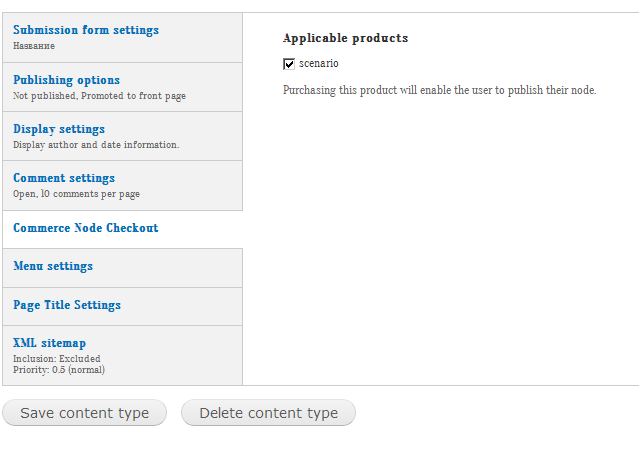Click the 'Inclusion: Excluded' sitemap summary

tap(57, 359)
